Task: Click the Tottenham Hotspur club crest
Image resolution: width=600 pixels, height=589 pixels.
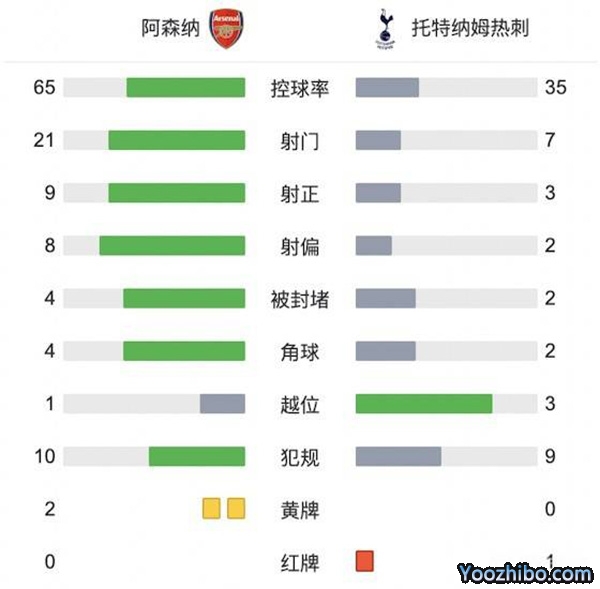Action: (x=383, y=29)
